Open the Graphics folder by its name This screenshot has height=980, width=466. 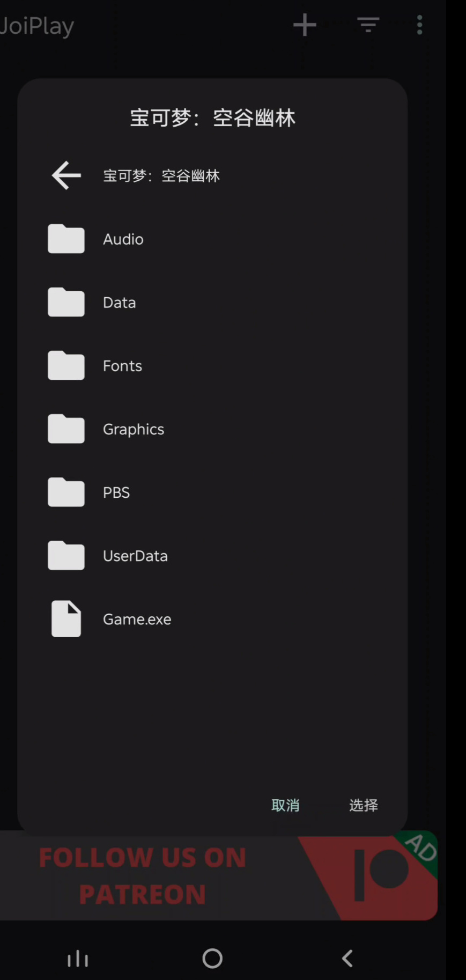point(134,429)
